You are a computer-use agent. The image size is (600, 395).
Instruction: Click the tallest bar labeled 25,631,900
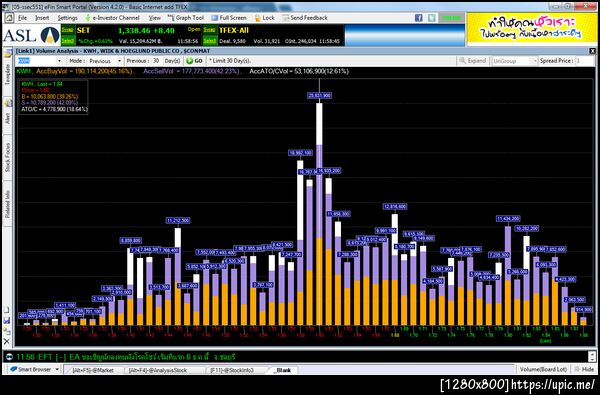tap(319, 214)
